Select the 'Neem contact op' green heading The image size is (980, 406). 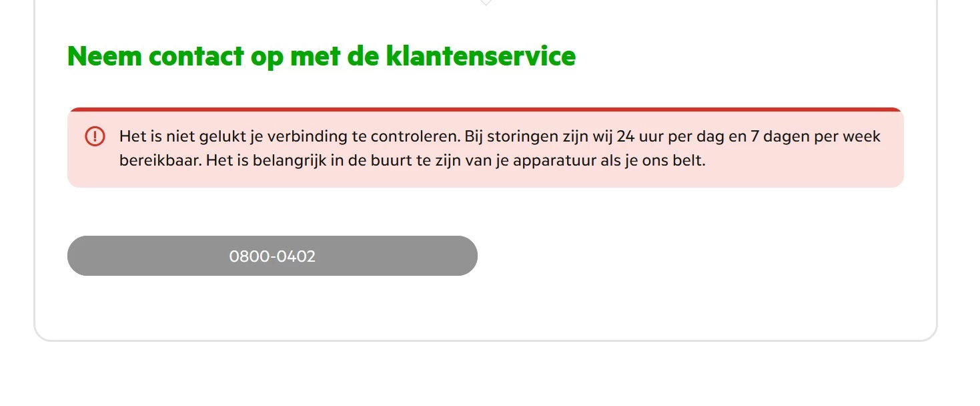(322, 56)
